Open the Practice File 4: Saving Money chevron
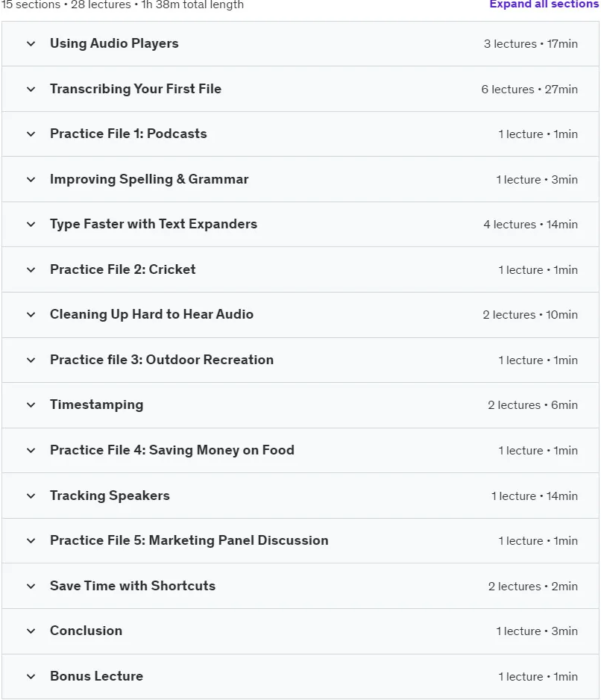 click(x=31, y=451)
